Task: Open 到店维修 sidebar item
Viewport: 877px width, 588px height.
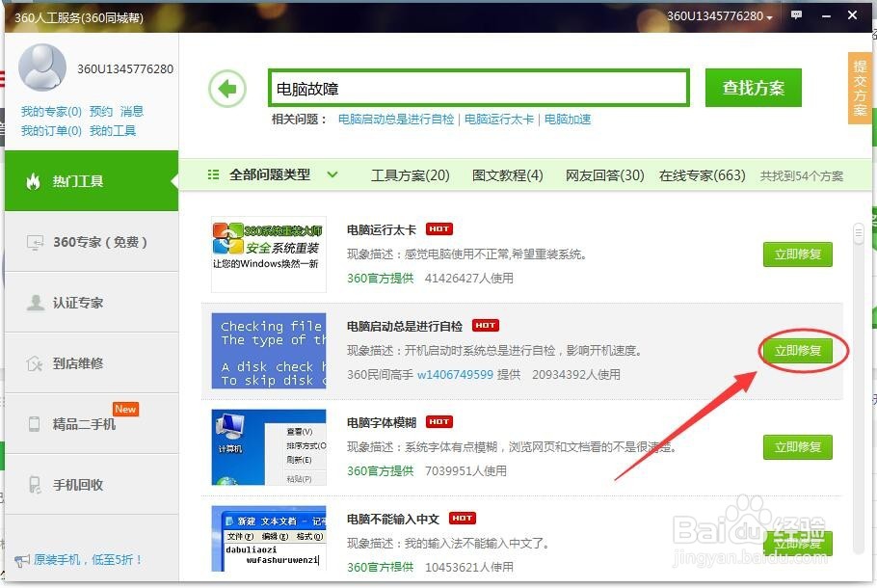Action: 92,363
